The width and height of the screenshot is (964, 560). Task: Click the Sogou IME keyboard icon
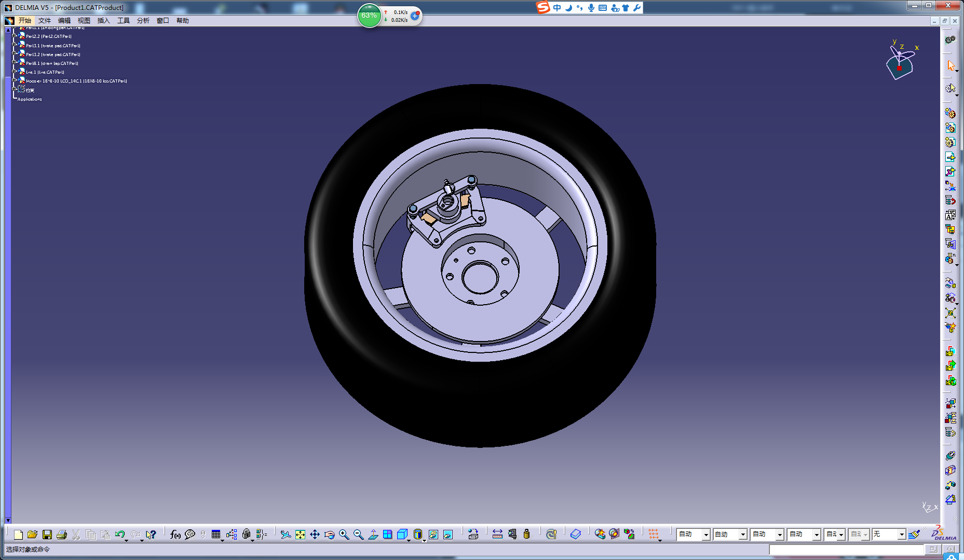603,8
